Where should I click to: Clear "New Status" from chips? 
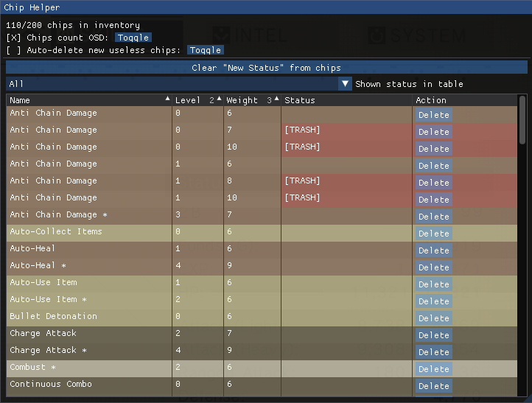[266, 68]
